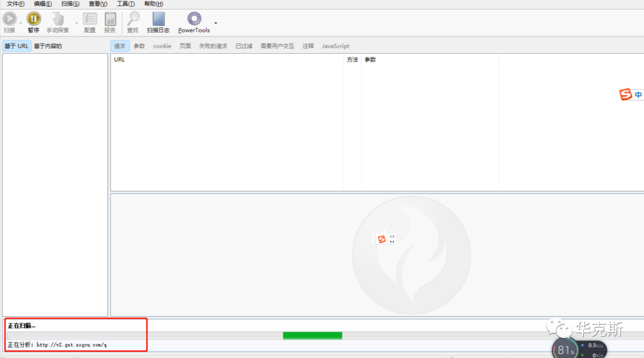Switch to the cookie tab

click(162, 46)
